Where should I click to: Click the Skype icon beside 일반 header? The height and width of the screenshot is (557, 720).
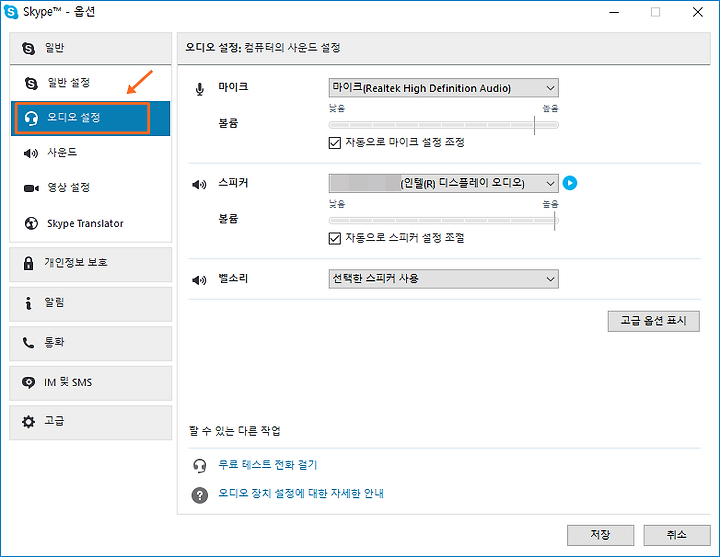[x=28, y=48]
